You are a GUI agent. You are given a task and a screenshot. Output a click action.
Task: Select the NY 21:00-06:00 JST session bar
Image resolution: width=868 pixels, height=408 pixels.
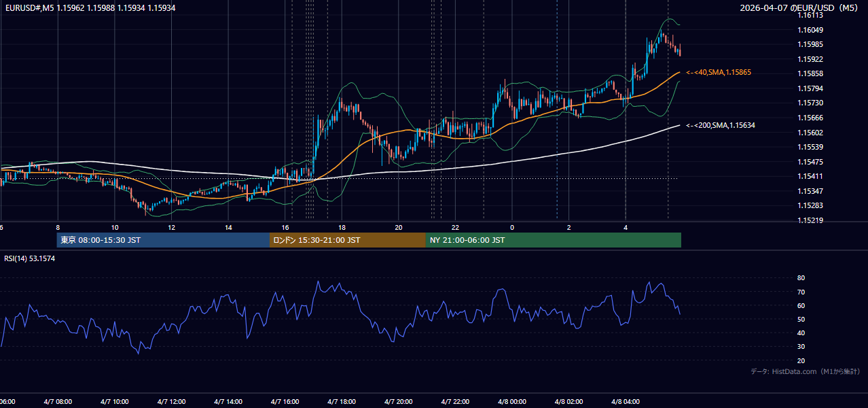tap(554, 240)
